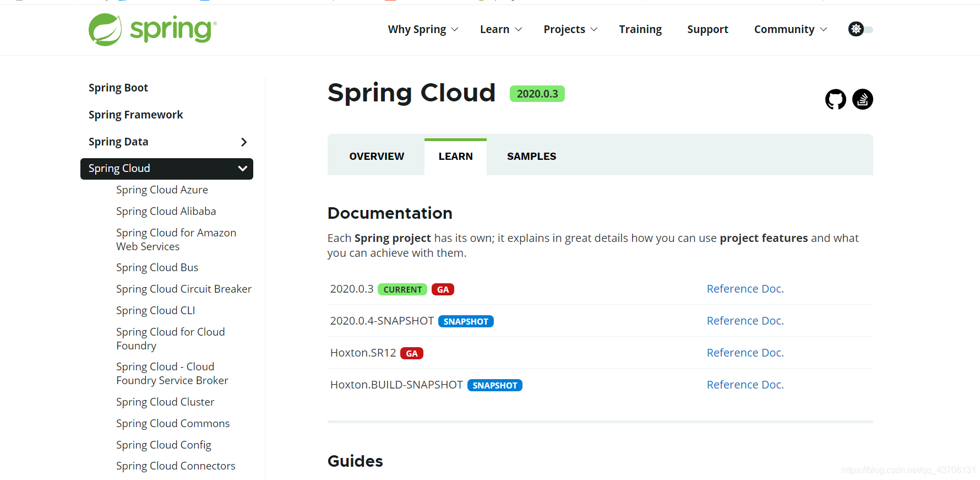Click the GA badge on Hoxton.SR12 row
Image resolution: width=980 pixels, height=480 pixels.
(412, 353)
